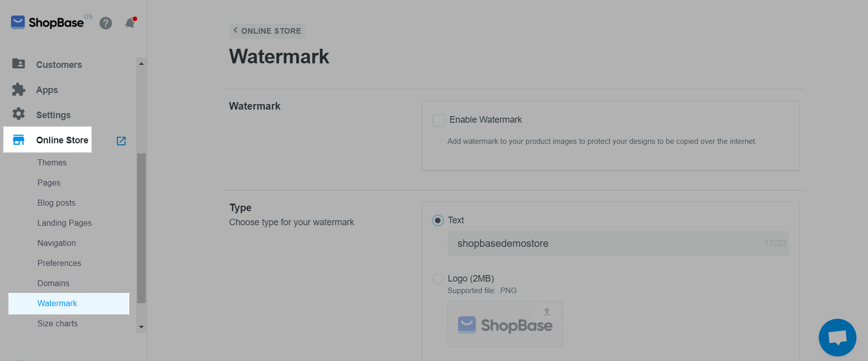Click 'Supported file: .PNG' text
Image resolution: width=868 pixels, height=361 pixels.
click(482, 290)
